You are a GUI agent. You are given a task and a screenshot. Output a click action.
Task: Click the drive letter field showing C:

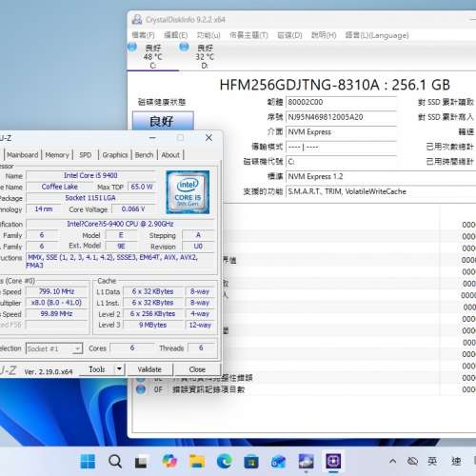tap(341, 162)
